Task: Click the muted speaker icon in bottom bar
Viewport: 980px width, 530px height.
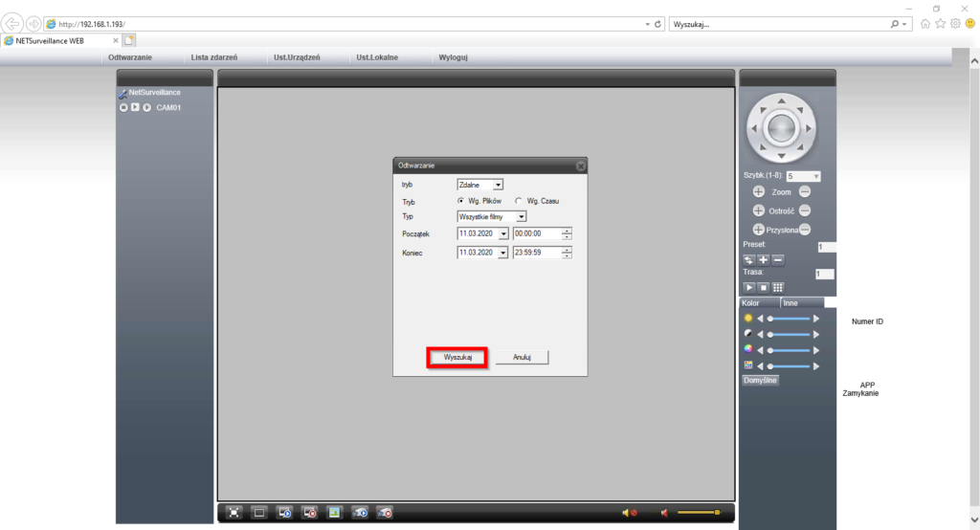Action: (629, 513)
